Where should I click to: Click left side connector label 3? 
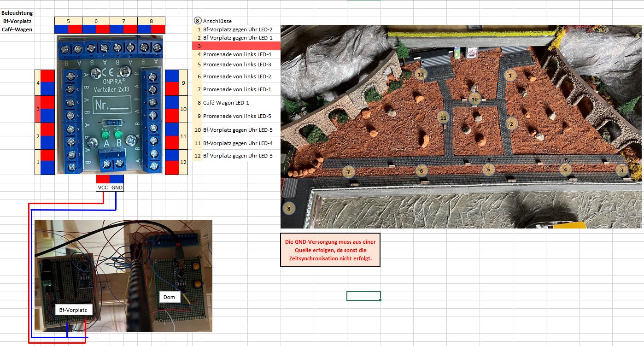point(37,109)
